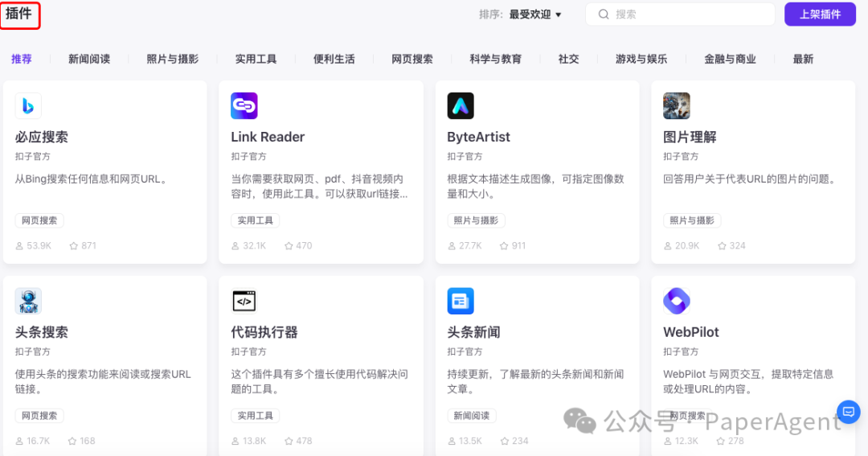868x456 pixels.
Task: Click the 照片与摄影 tag on 图片理解 card
Action: [692, 220]
